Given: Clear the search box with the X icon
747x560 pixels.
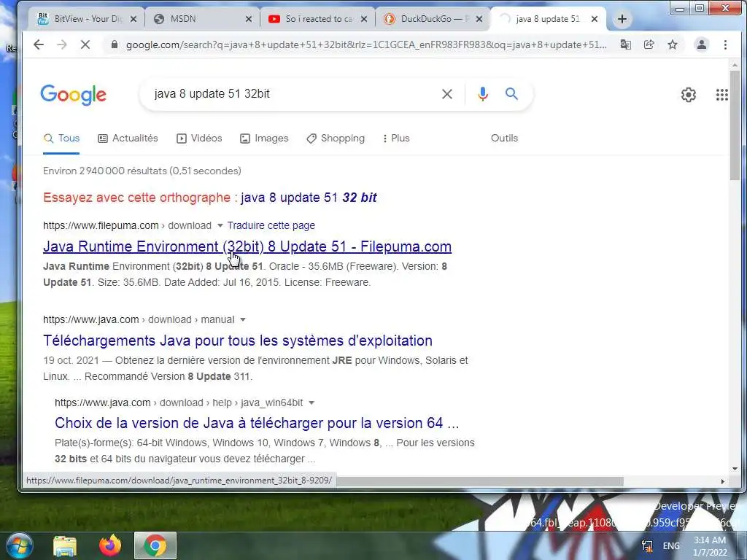Looking at the screenshot, I should pos(447,94).
